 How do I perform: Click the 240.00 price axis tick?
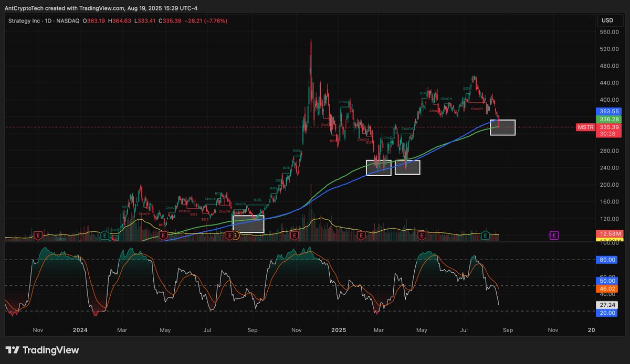coord(608,168)
